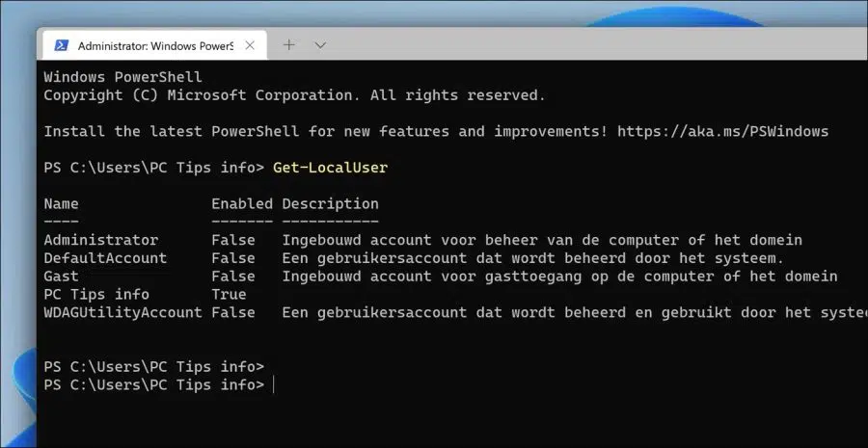Open a new tab with plus icon

point(289,44)
